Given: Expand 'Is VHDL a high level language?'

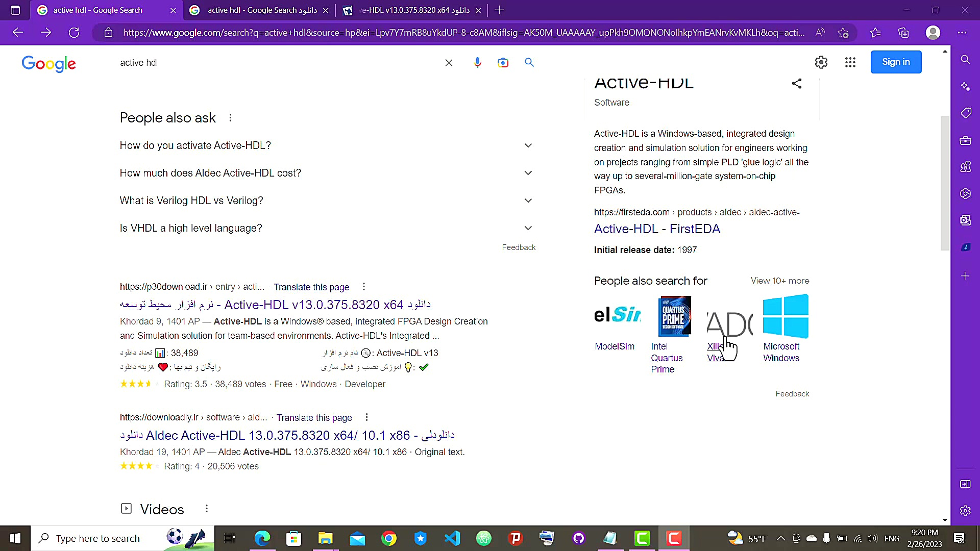Looking at the screenshot, I should click(528, 228).
